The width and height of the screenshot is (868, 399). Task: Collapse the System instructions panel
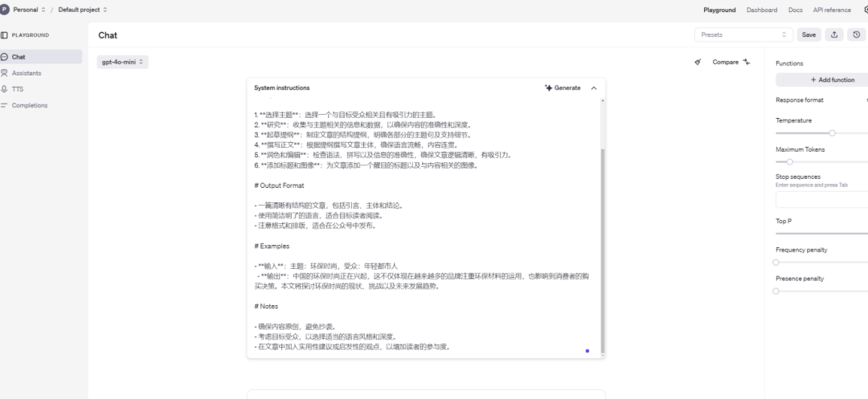[x=594, y=88]
